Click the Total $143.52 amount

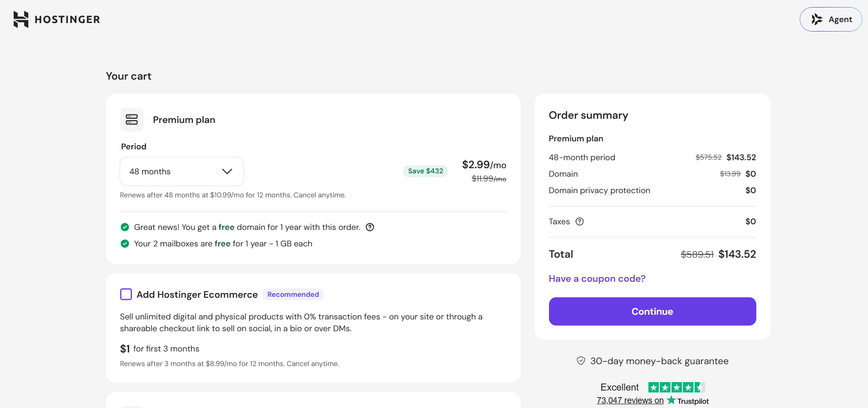tap(737, 254)
